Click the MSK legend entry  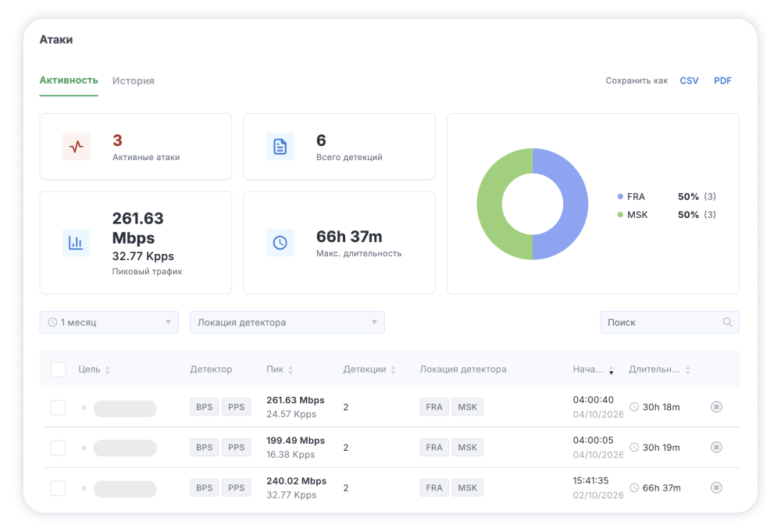666,215
